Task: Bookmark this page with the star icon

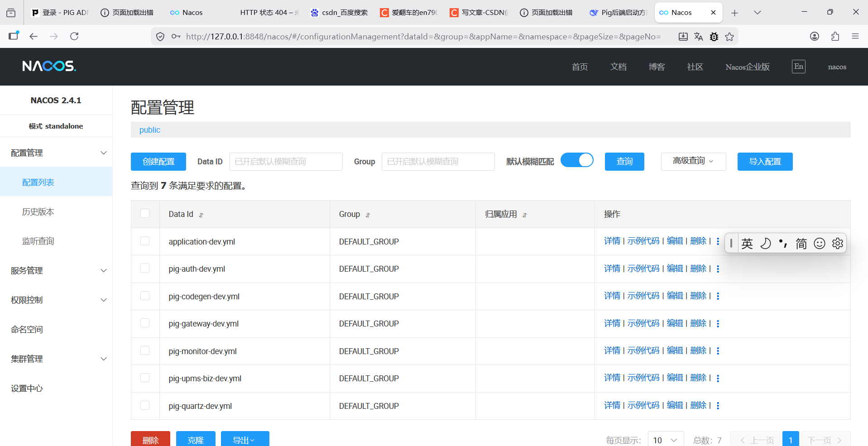Action: (729, 37)
